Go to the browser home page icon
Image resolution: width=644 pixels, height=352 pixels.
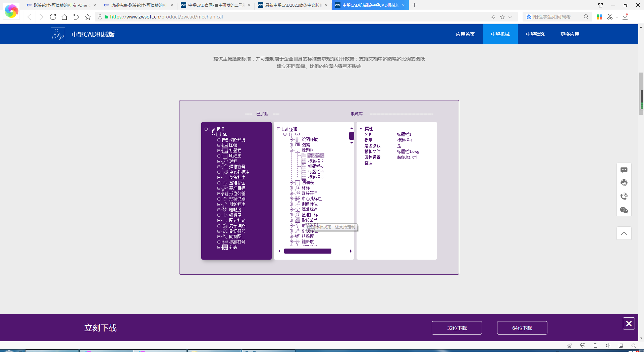[64, 17]
